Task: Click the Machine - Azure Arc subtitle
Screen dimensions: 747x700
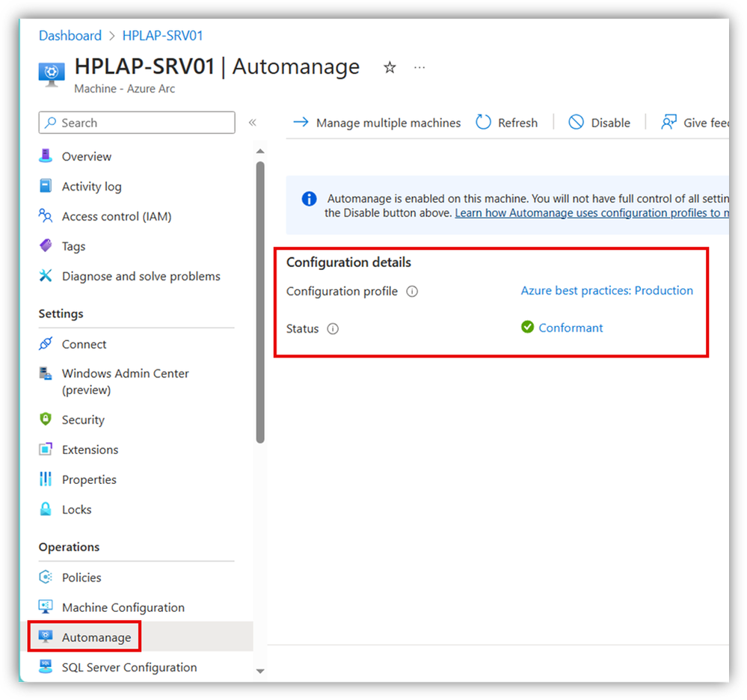Action: coord(124,89)
